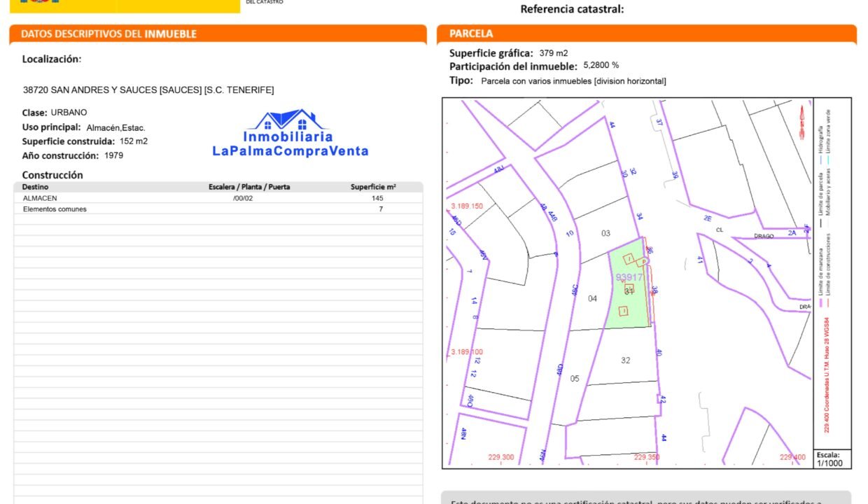The height and width of the screenshot is (504, 868).
Task: Click parcel number 03 on the map
Action: point(606,233)
